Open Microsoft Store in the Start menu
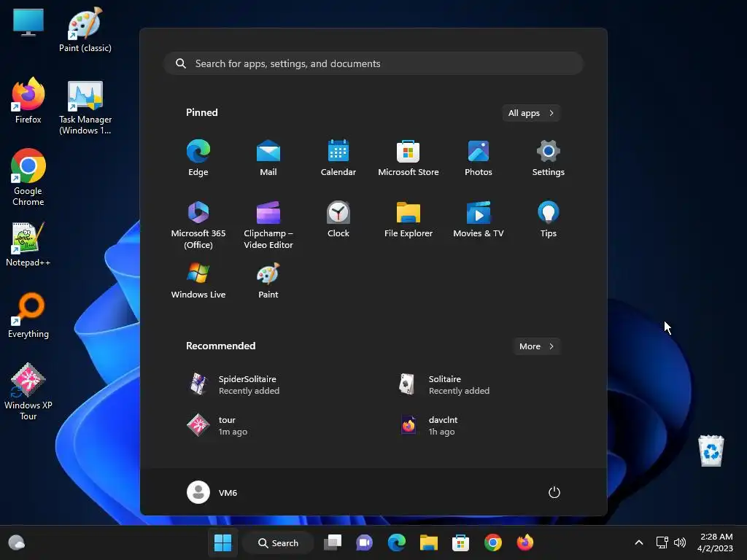This screenshot has height=560, width=747. 409,157
